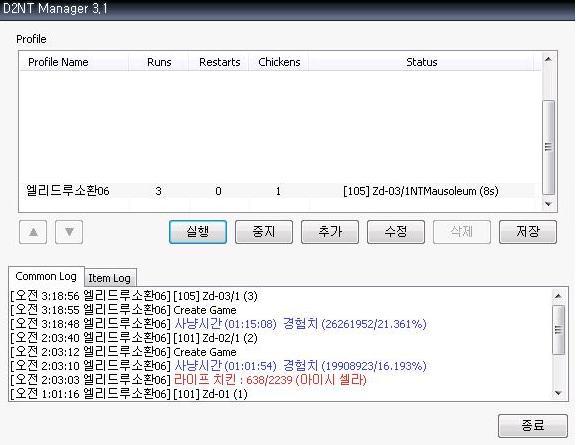Viewport: 584px width, 445px height.
Task: Sort by the Restarts column header
Action: click(219, 62)
